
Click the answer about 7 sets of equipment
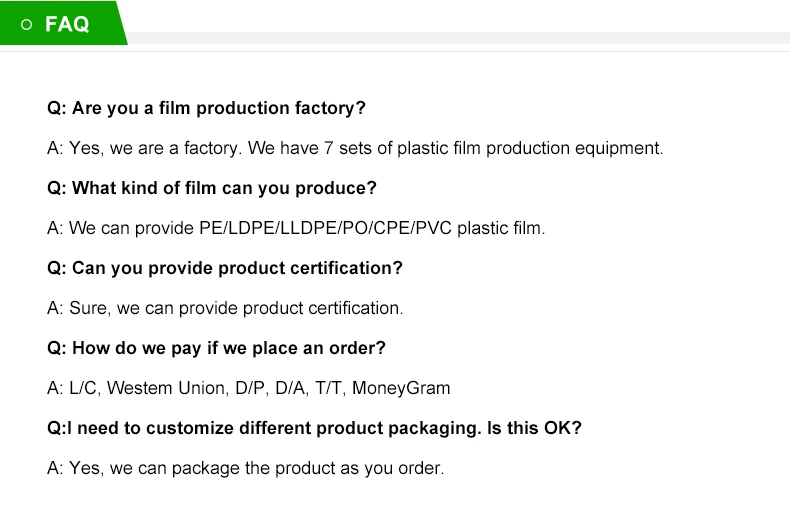point(355,148)
